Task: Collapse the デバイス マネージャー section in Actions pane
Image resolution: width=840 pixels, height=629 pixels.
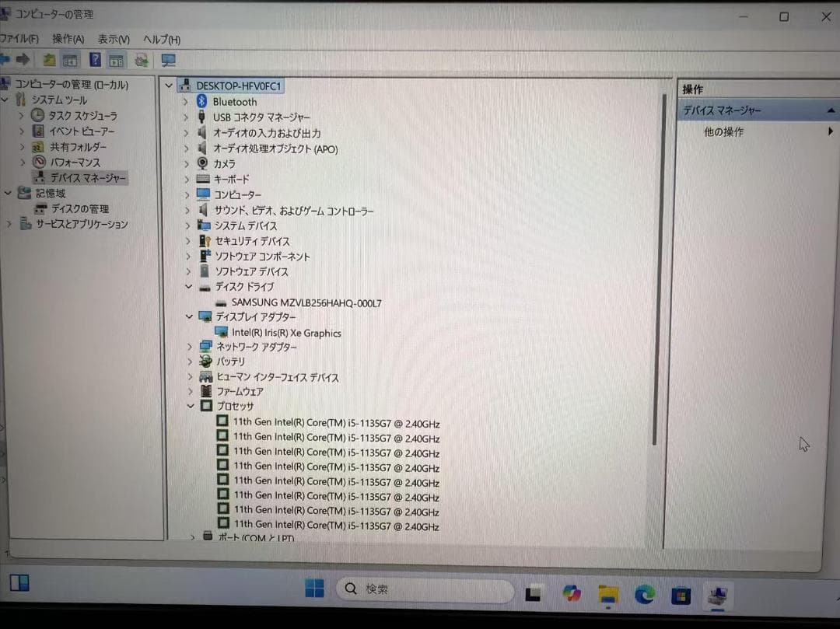Action: tap(831, 110)
